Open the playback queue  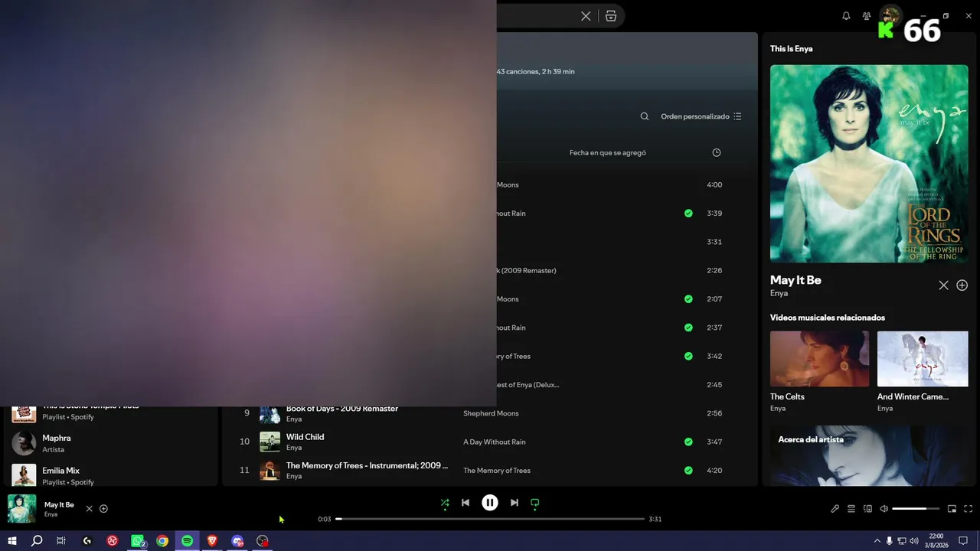[851, 509]
